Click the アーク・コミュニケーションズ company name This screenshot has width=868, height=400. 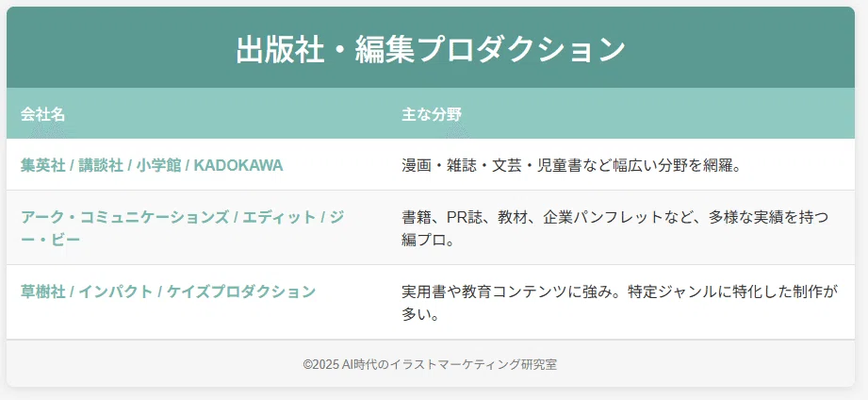coord(125,217)
